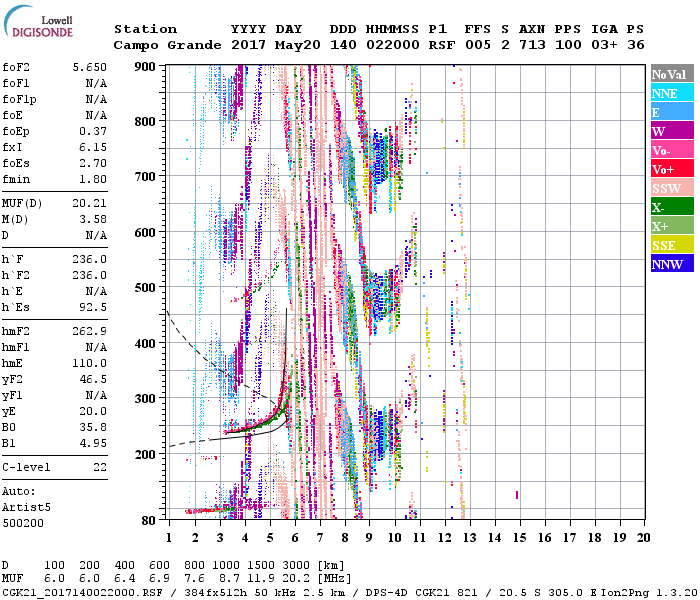
Task: Choose the Vo+ red legend swatch
Action: pos(672,169)
